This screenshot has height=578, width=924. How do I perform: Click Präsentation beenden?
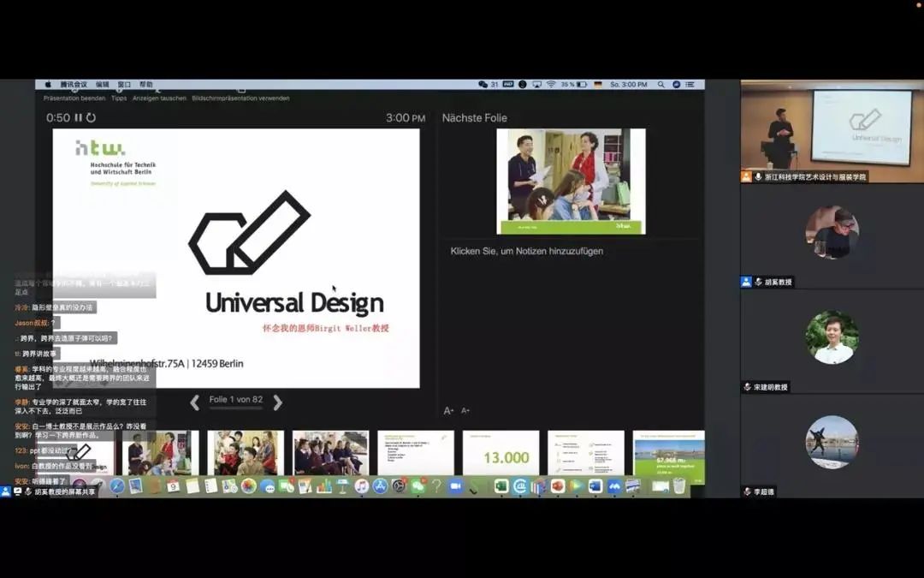click(74, 98)
